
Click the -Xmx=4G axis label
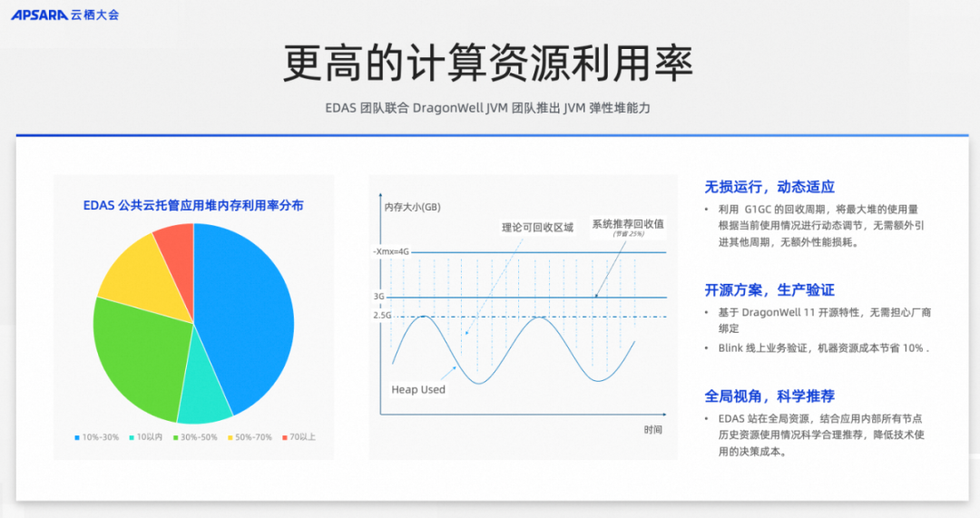(390, 252)
